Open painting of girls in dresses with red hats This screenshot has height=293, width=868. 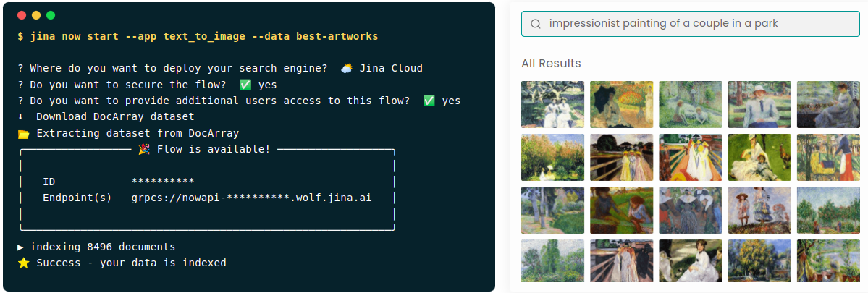point(759,210)
